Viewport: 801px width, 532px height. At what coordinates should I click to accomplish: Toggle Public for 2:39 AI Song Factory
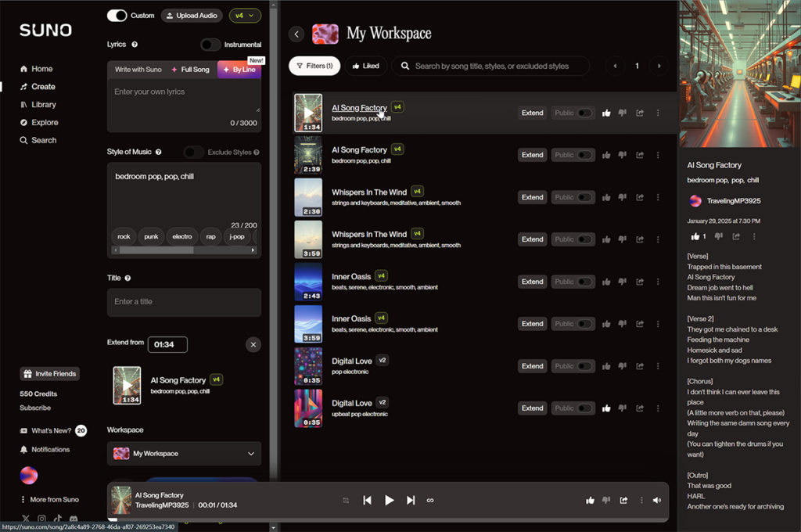584,155
